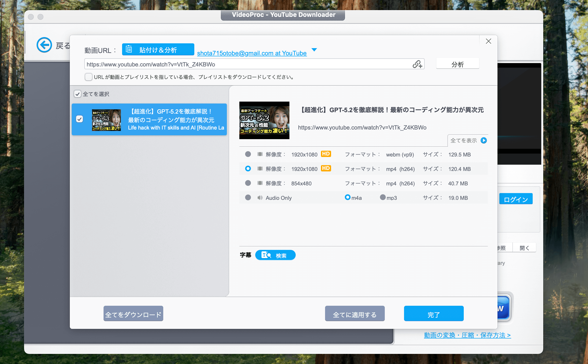This screenshot has width=588, height=364.
Task: Enable the playlist download checkbox
Action: pyautogui.click(x=89, y=77)
